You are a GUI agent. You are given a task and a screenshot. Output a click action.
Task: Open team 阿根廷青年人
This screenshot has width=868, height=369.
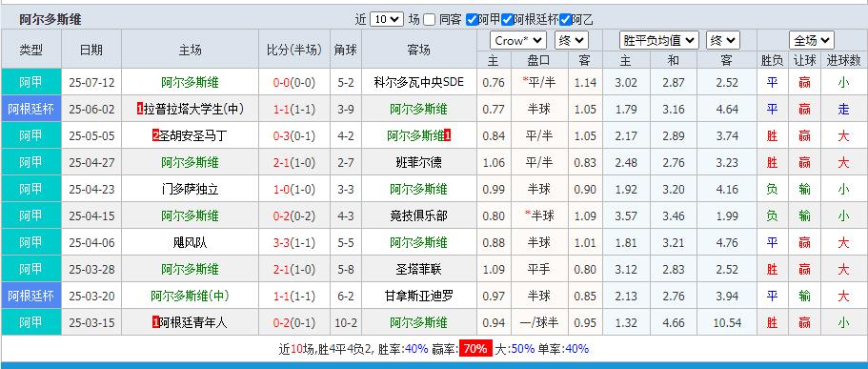click(x=193, y=322)
